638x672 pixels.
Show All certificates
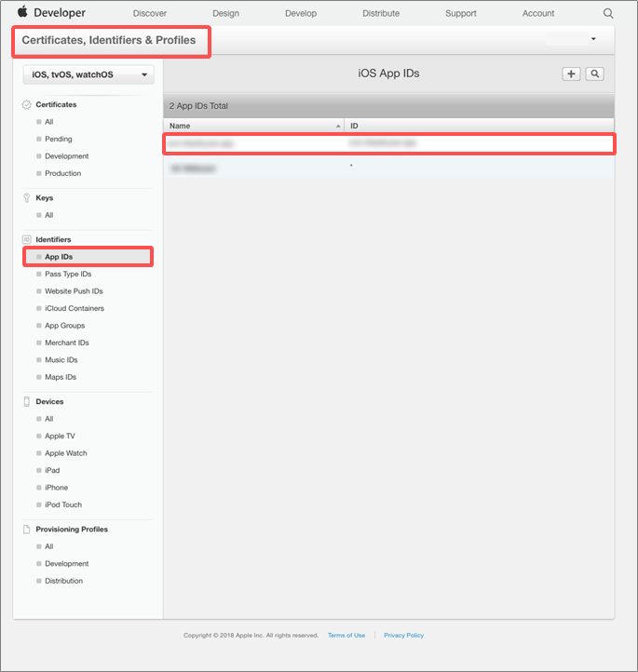[x=48, y=122]
